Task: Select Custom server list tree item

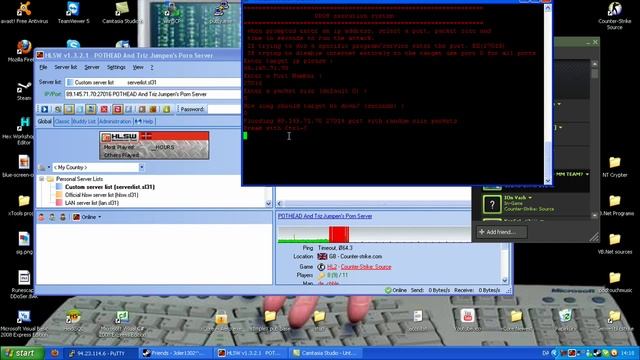Action: tap(109, 187)
